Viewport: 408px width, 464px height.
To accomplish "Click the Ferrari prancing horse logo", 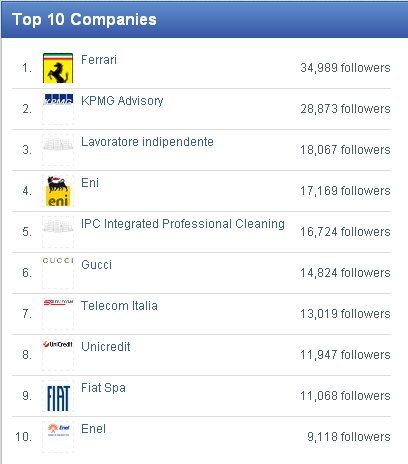I will pyautogui.click(x=58, y=68).
